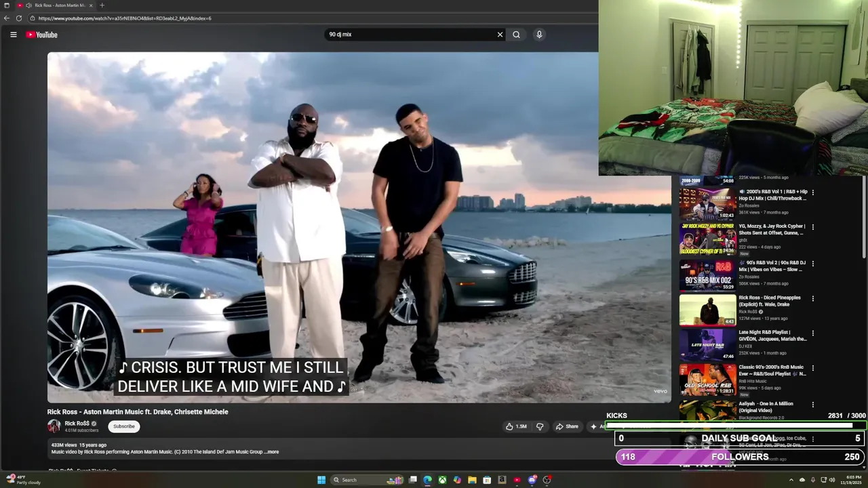868x488 pixels.
Task: Open Zo Rosales channel under 2000's R&B Vol 1
Action: (749, 205)
